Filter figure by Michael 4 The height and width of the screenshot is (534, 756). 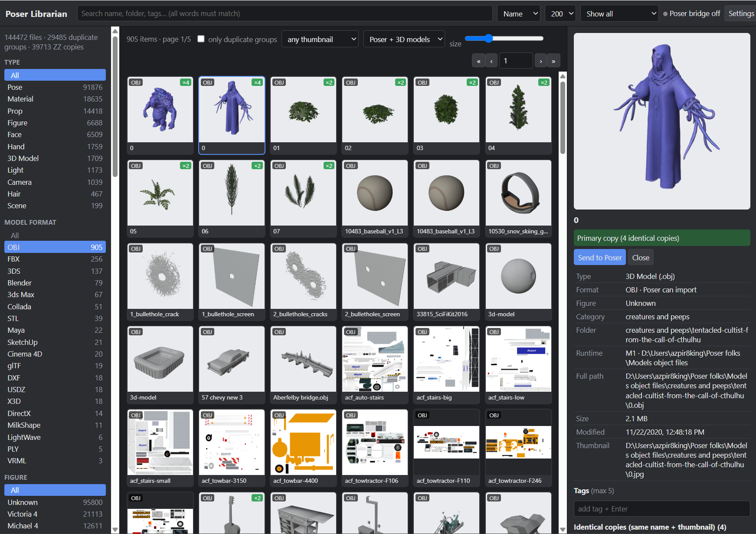[x=55, y=526]
